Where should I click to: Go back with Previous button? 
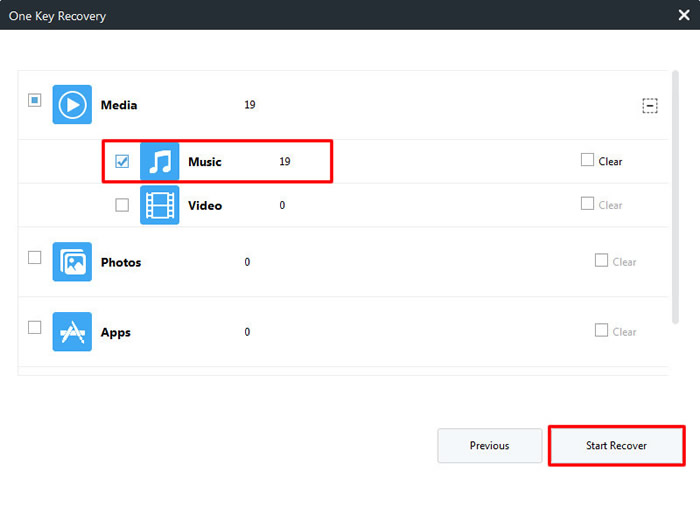coord(489,445)
